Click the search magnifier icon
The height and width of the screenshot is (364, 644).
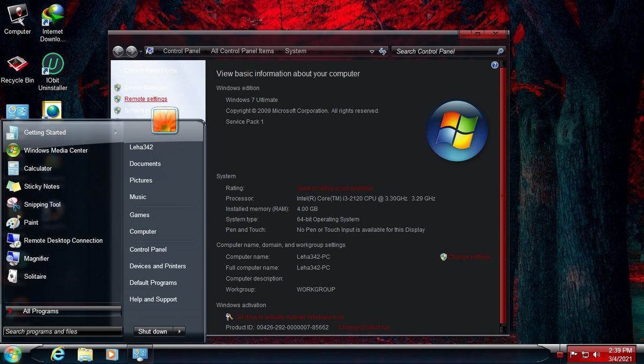coord(500,51)
